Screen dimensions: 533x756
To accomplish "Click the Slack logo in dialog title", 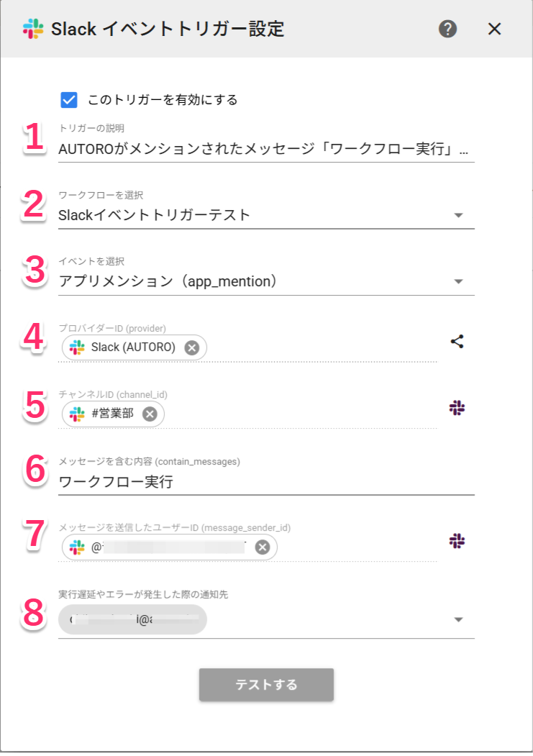I will point(33,29).
